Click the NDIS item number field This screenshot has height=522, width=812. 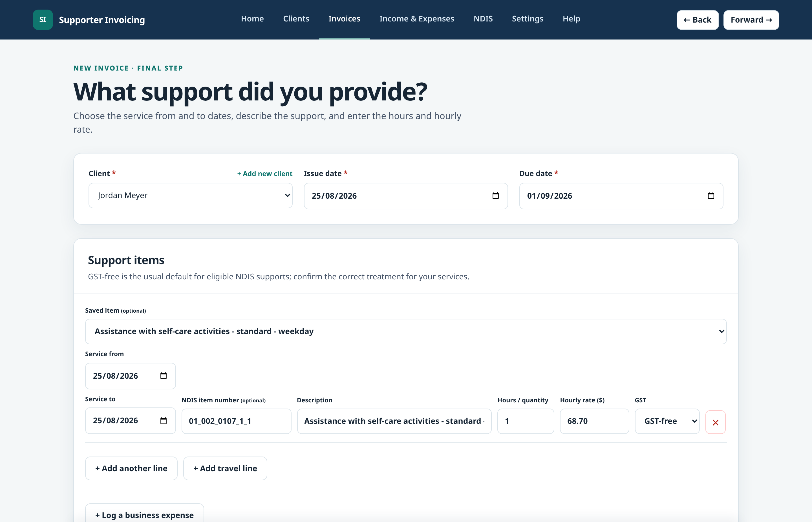(236, 421)
